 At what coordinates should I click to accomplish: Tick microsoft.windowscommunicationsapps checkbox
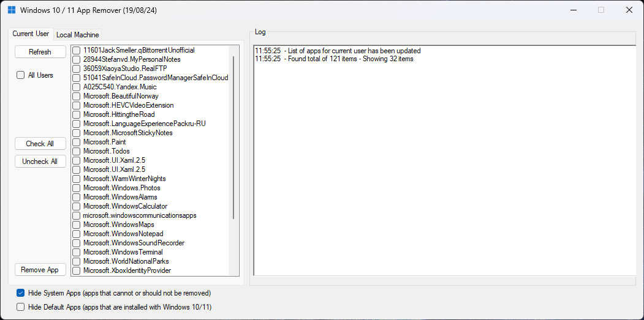pyautogui.click(x=76, y=215)
